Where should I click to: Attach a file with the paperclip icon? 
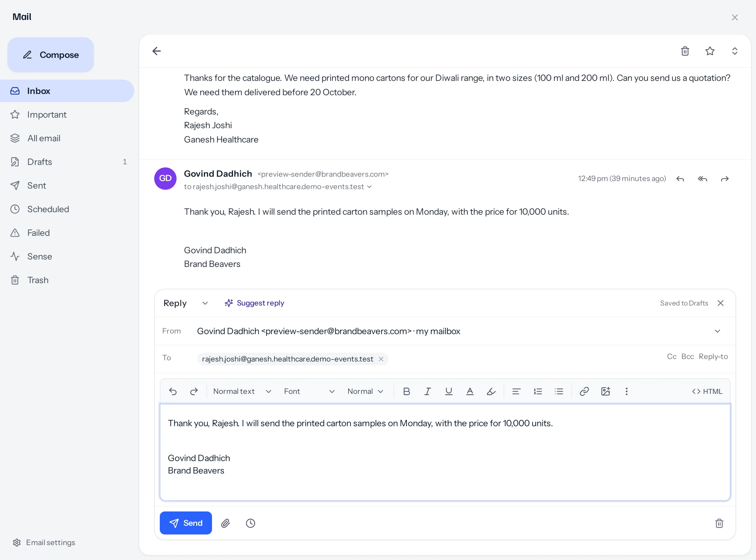[x=226, y=523]
